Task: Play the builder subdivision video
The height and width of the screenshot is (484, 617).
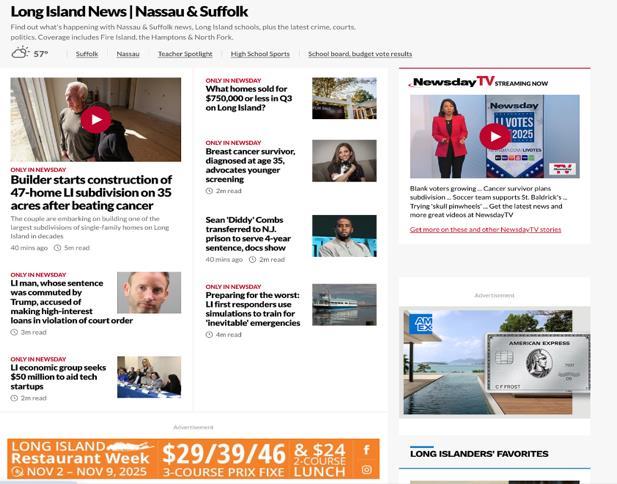Action: pyautogui.click(x=96, y=120)
